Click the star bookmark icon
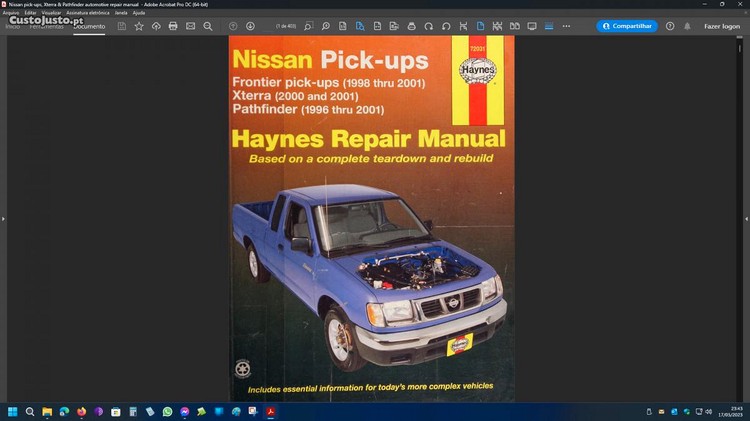Screen dimensions: 750x421 (139, 26)
